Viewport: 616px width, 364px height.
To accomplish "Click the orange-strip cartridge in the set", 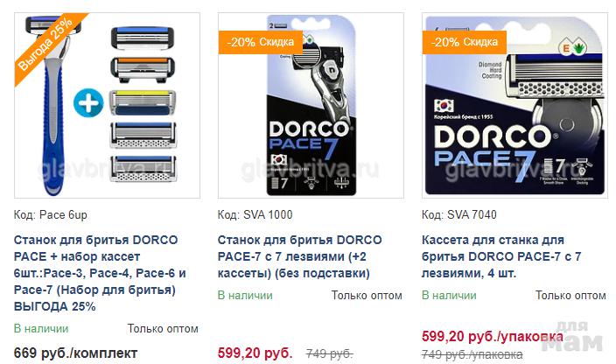I will click(143, 69).
